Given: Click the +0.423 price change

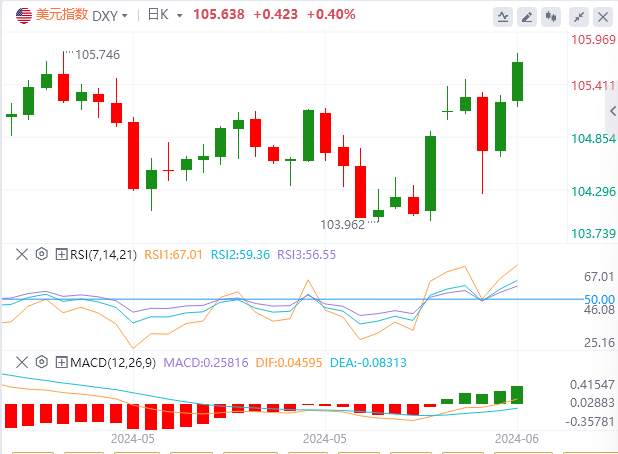Looking at the screenshot, I should (275, 15).
